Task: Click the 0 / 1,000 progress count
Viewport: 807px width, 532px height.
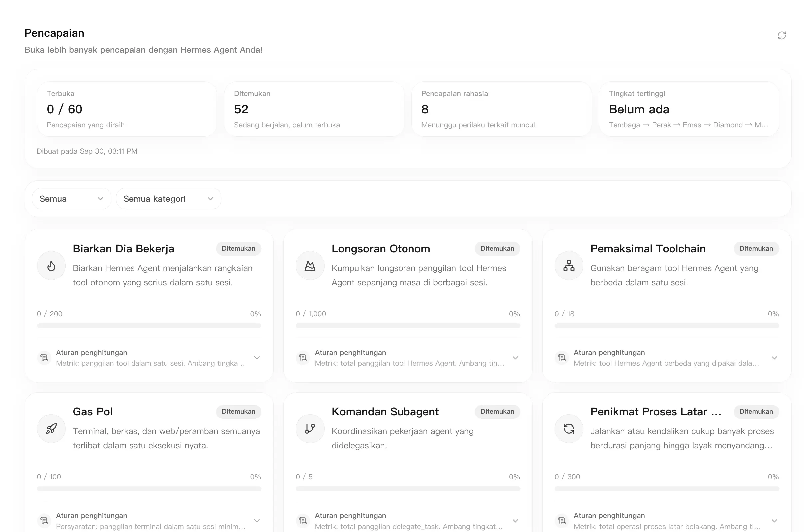Action: click(311, 314)
